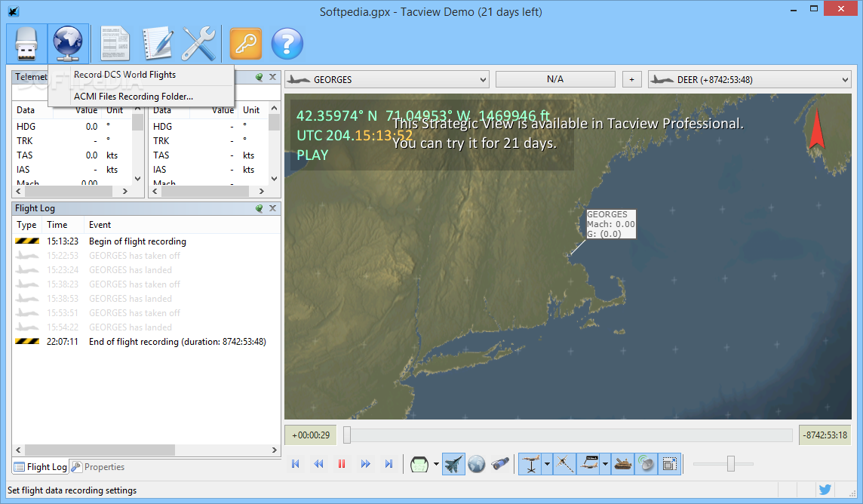Switch to the Flight Log tab
Screen dimensions: 863x504
coord(40,466)
